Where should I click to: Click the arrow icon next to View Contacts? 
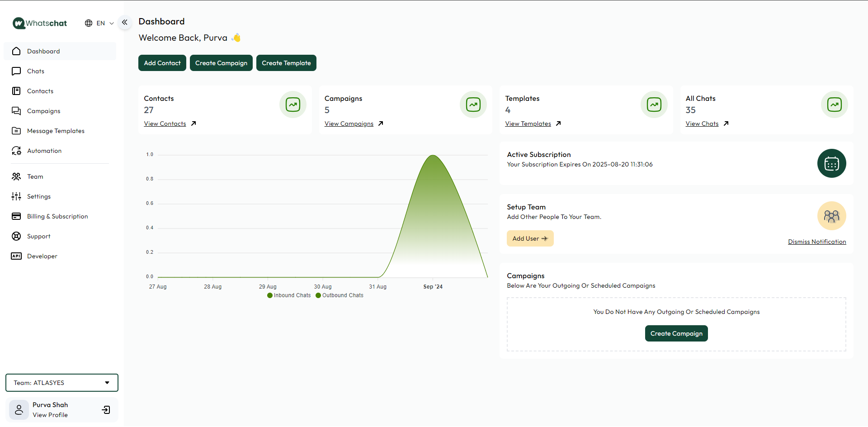(193, 123)
